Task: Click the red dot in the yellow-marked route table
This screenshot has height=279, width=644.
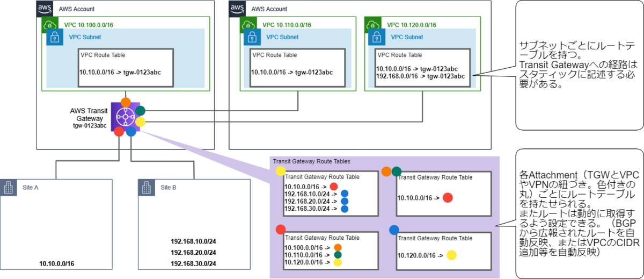Action: coord(334,187)
